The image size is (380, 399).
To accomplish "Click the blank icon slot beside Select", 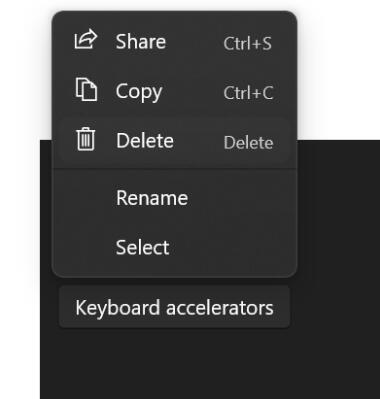I will point(86,247).
